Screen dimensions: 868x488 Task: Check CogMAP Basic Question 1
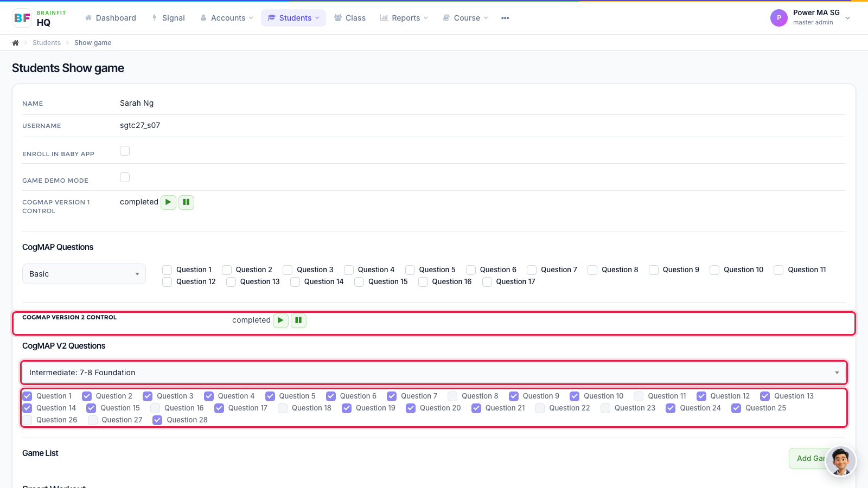(x=167, y=270)
